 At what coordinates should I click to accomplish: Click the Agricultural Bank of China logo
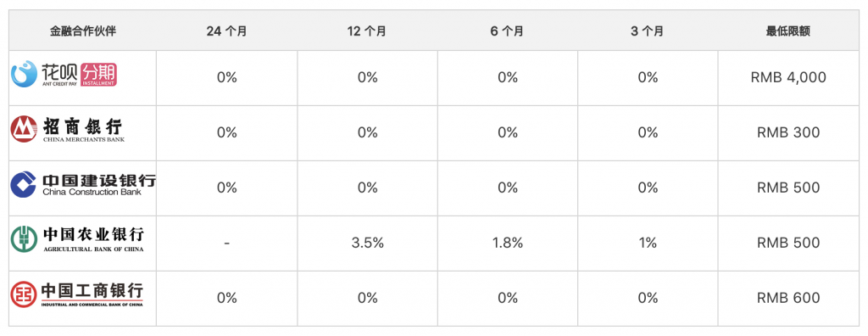[77, 239]
